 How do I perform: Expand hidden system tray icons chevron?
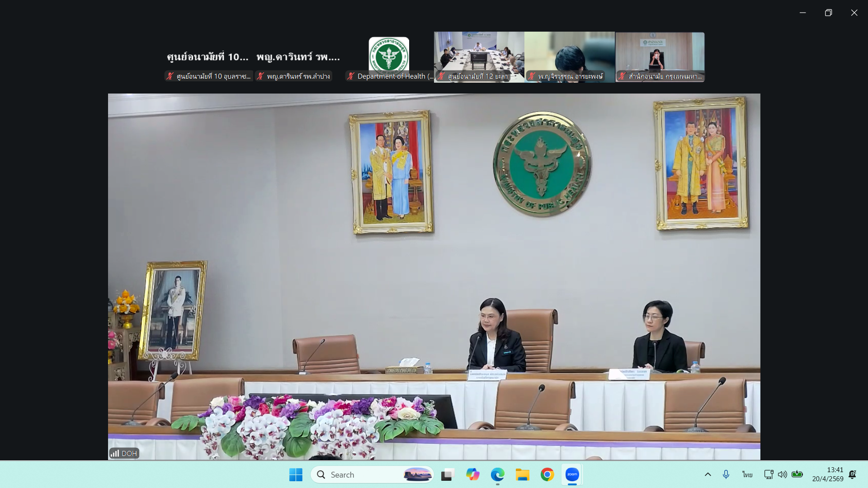[708, 474]
